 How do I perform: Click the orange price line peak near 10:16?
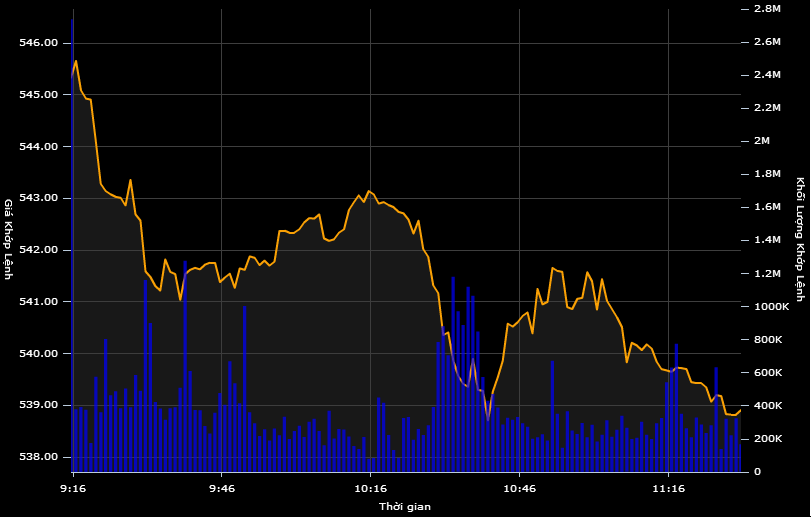[369, 191]
